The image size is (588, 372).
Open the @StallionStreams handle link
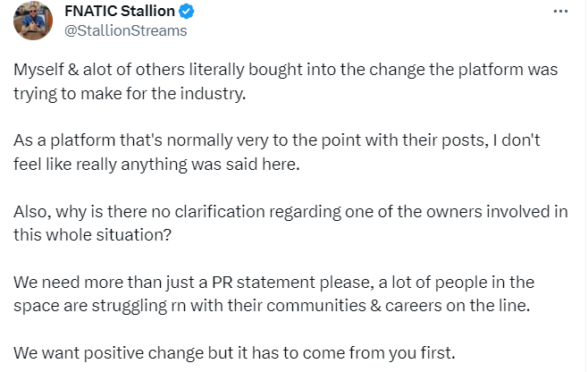coord(126,30)
